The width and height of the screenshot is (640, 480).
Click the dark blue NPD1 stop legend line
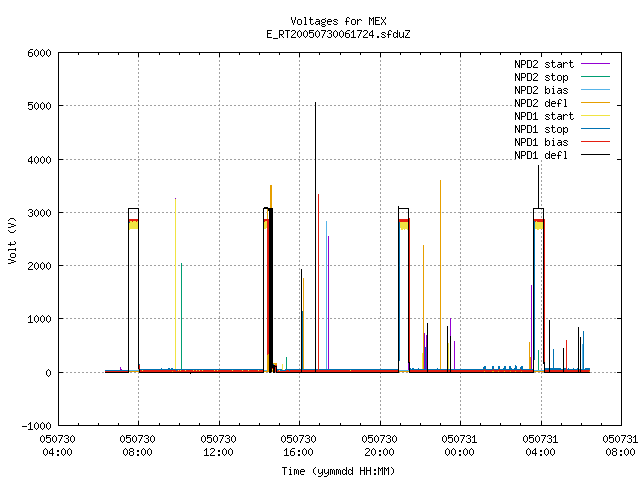coord(596,129)
